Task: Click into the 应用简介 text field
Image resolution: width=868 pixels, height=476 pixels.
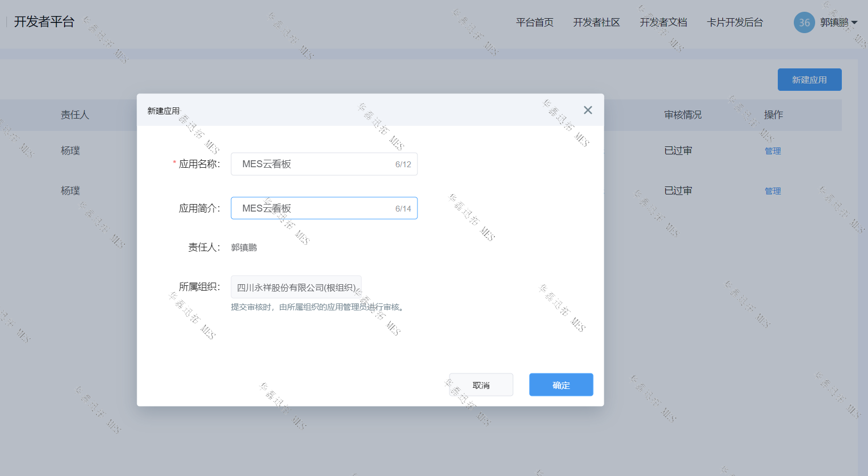Action: [x=315, y=208]
